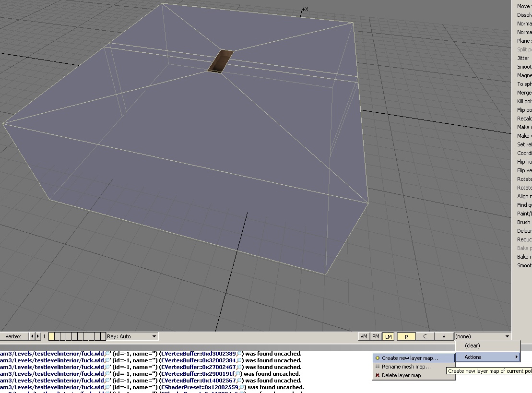
Task: Select Rename mesh map… menu item
Action: coord(414,367)
